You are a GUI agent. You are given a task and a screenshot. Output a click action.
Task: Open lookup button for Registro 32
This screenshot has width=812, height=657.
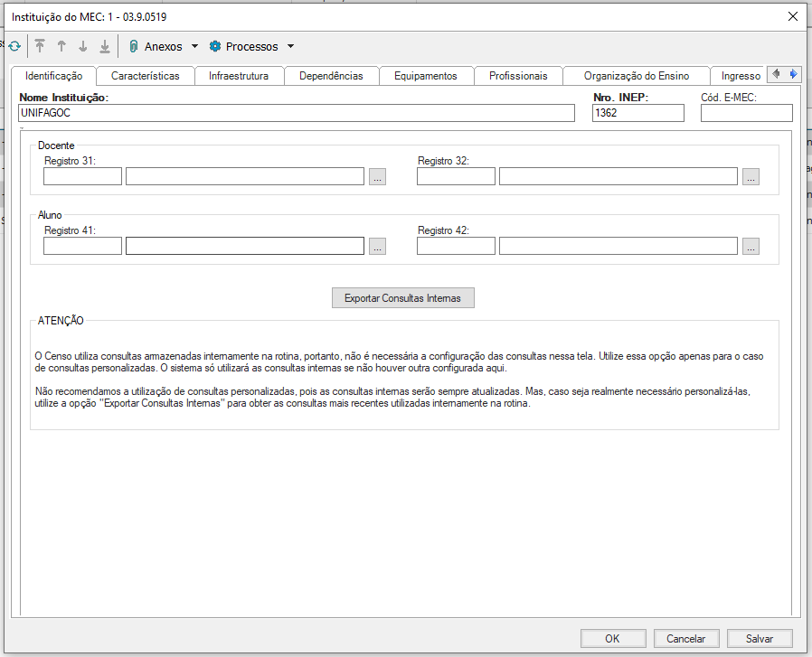coord(751,177)
